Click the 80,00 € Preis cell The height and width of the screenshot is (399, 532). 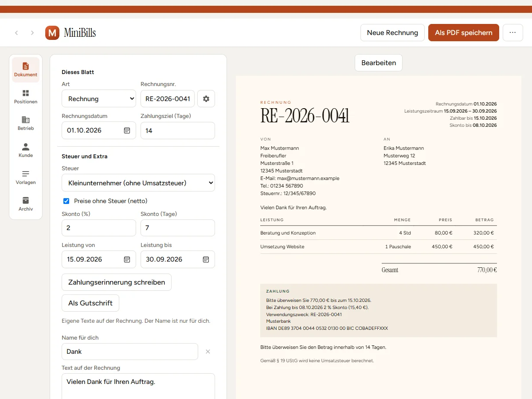(444, 233)
